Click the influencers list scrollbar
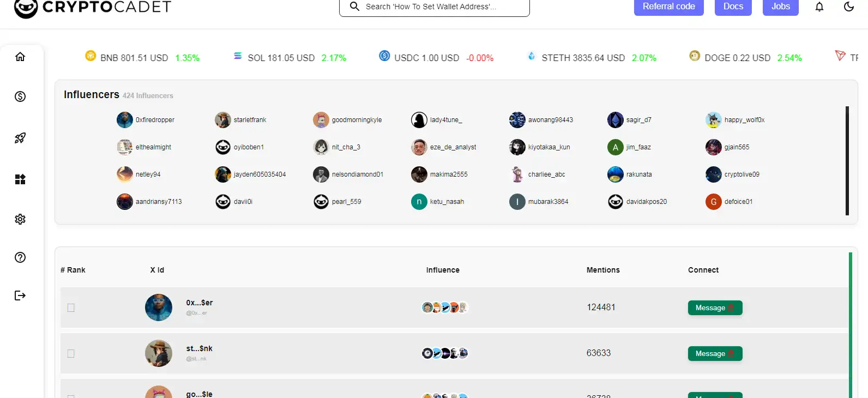868x398 pixels. [x=847, y=161]
